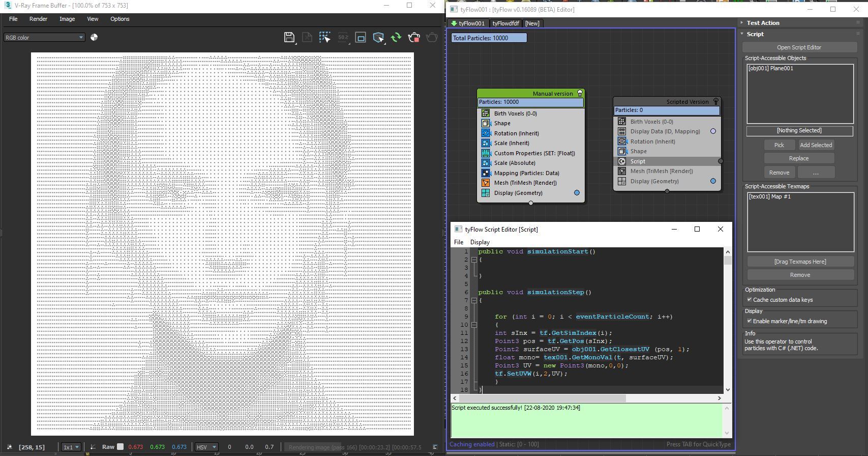Collapse code fold at line 2
The height and width of the screenshot is (456, 868).
(474, 260)
